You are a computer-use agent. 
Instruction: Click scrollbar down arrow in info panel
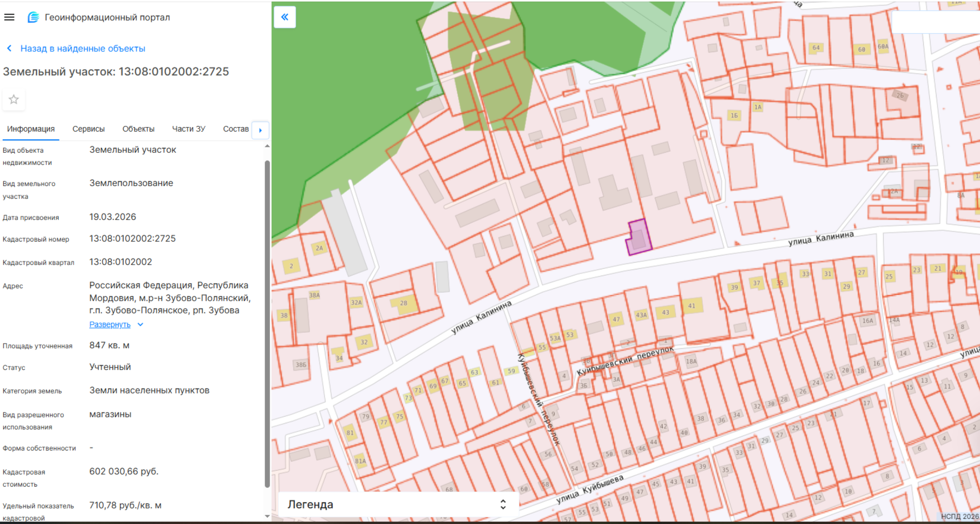click(x=267, y=516)
